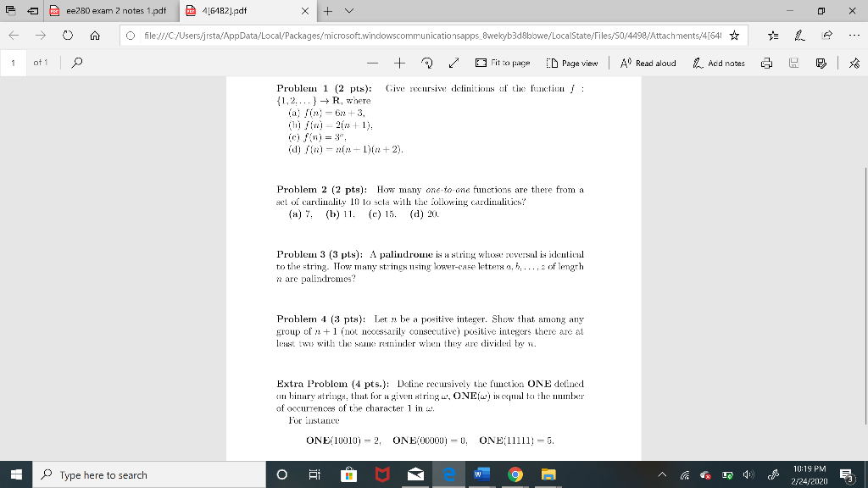Rotate the document page
Image resolution: width=868 pixels, height=488 pixels.
point(426,62)
